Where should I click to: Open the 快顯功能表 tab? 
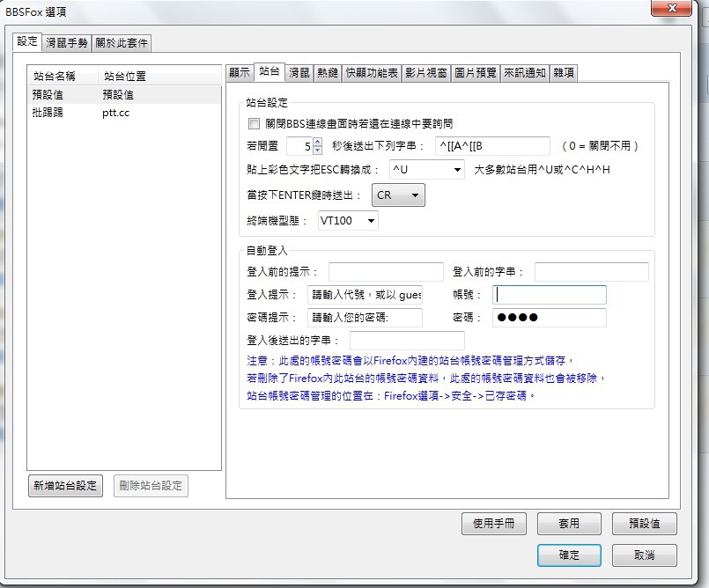(372, 73)
